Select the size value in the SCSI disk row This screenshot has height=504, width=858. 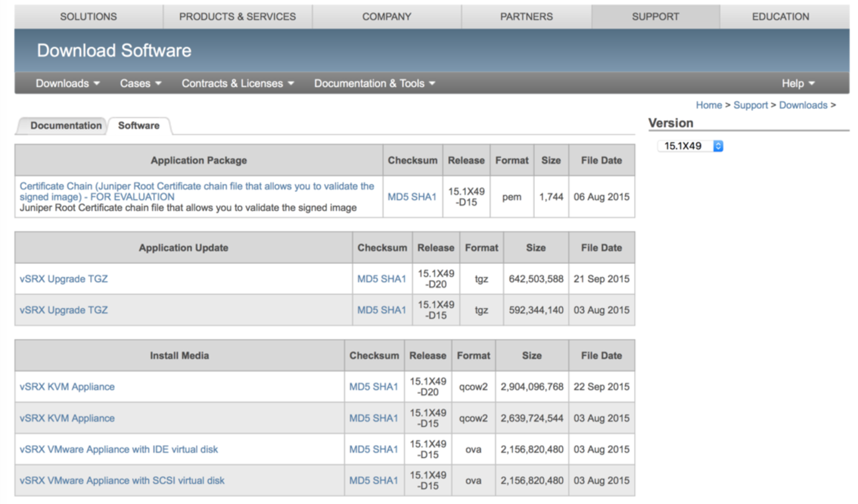click(x=532, y=480)
